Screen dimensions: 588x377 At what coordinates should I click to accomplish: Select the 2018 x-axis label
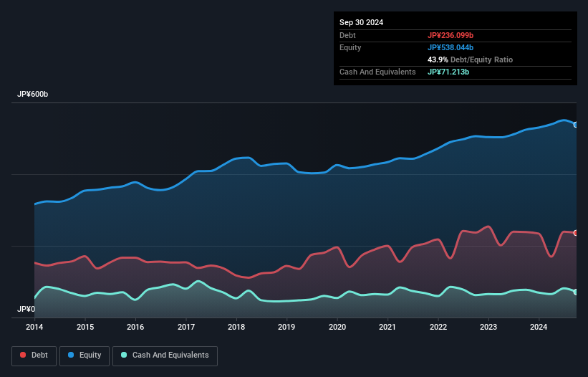pos(236,327)
